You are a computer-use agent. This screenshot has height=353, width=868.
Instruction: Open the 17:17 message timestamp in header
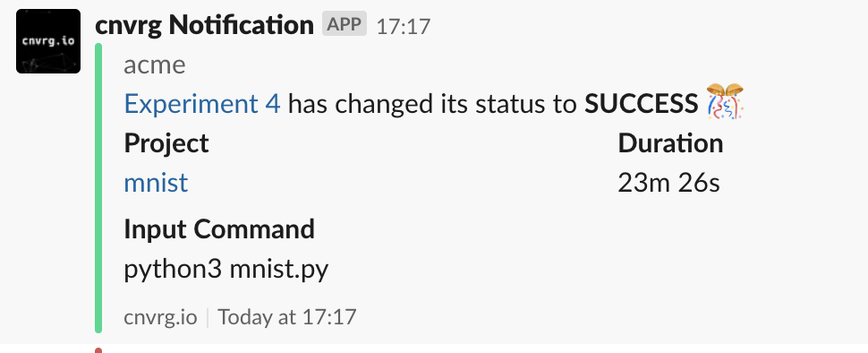(x=403, y=26)
